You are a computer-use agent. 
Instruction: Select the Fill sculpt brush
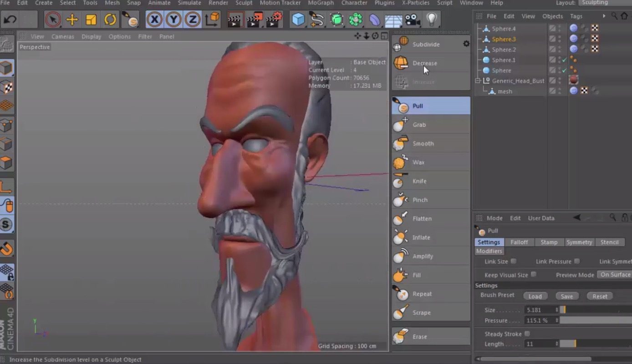(x=431, y=275)
